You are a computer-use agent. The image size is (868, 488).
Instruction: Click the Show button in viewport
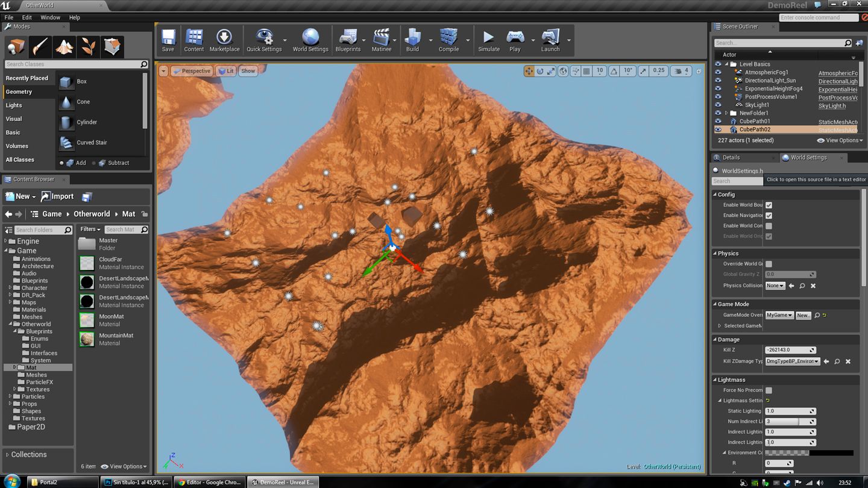point(248,71)
